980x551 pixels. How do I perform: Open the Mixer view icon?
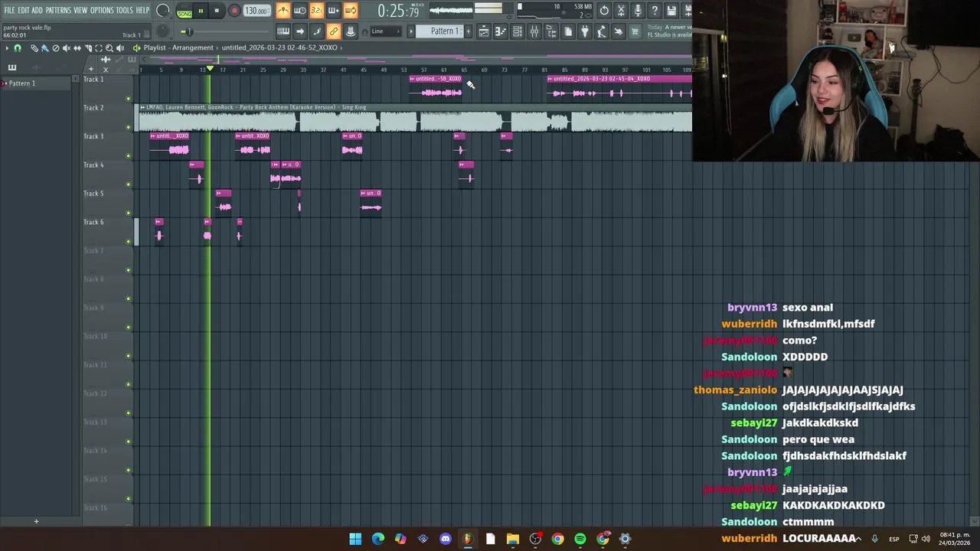pyautogui.click(x=534, y=31)
